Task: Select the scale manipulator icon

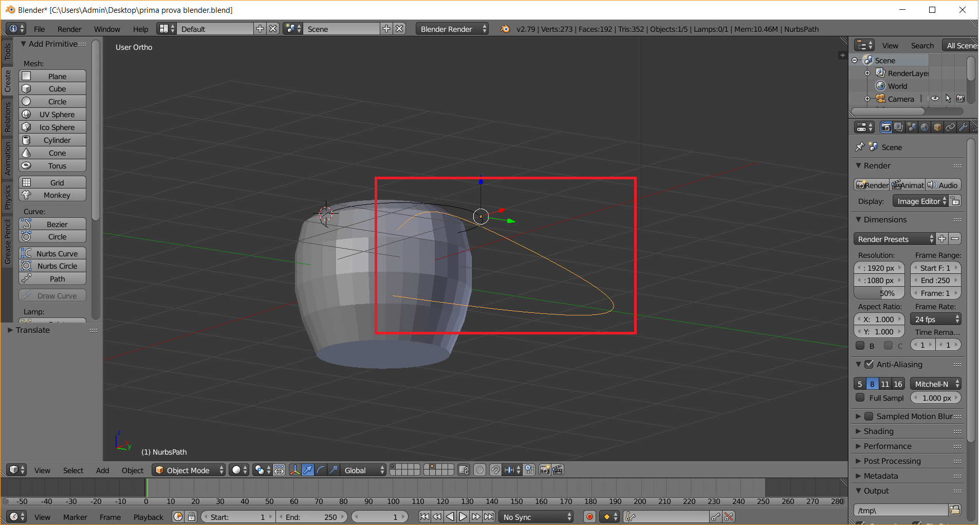Action: point(334,470)
